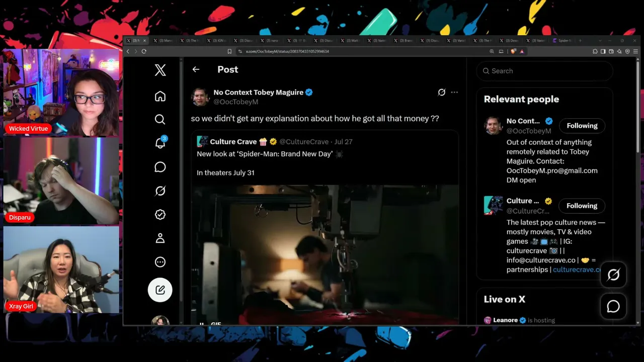The height and width of the screenshot is (362, 644).
Task: Open a new browser tab
Action: click(x=580, y=40)
